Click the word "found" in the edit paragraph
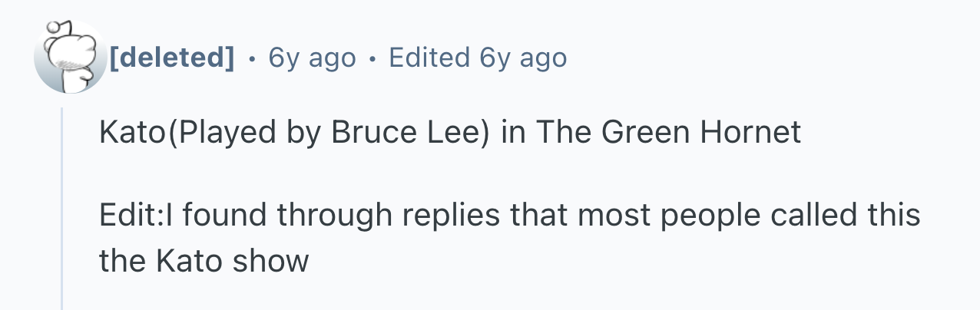The width and height of the screenshot is (980, 310). [226, 215]
